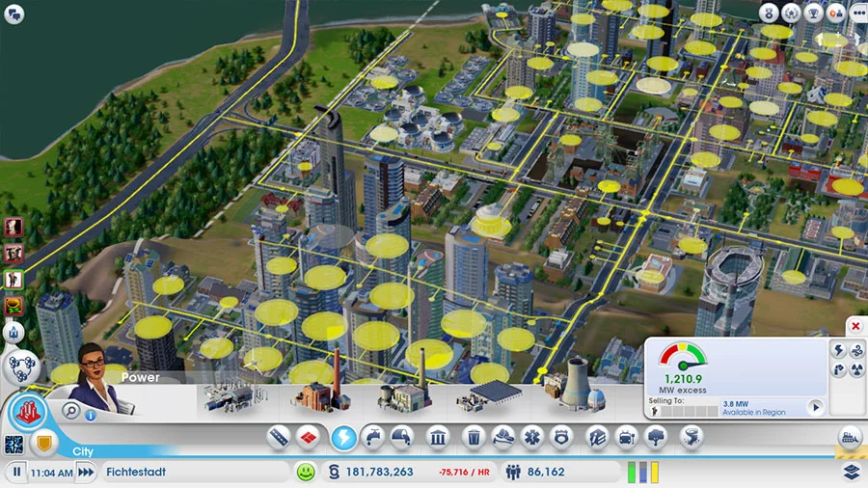Open the Region view bubbles button
The height and width of the screenshot is (488, 868).
(x=22, y=366)
